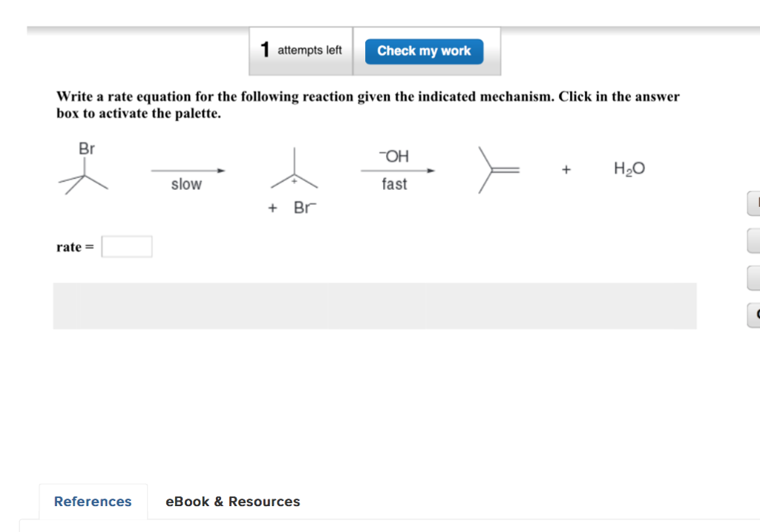Switch to eBook & Resources tab
Screen dimensions: 760x532
[232, 502]
